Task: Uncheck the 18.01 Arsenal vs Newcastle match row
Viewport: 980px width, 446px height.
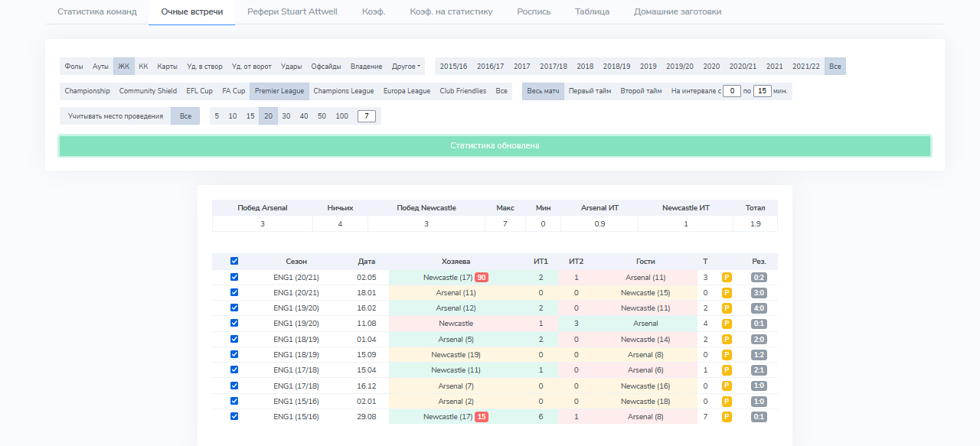Action: (234, 292)
